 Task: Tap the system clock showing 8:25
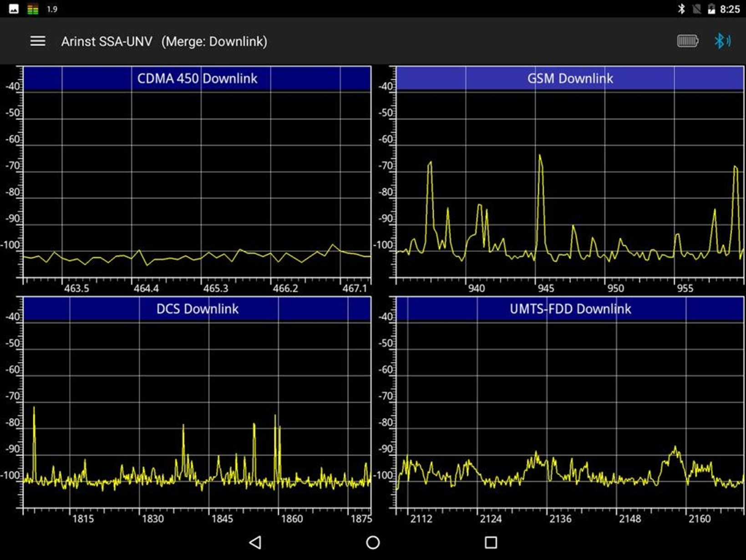pyautogui.click(x=730, y=9)
